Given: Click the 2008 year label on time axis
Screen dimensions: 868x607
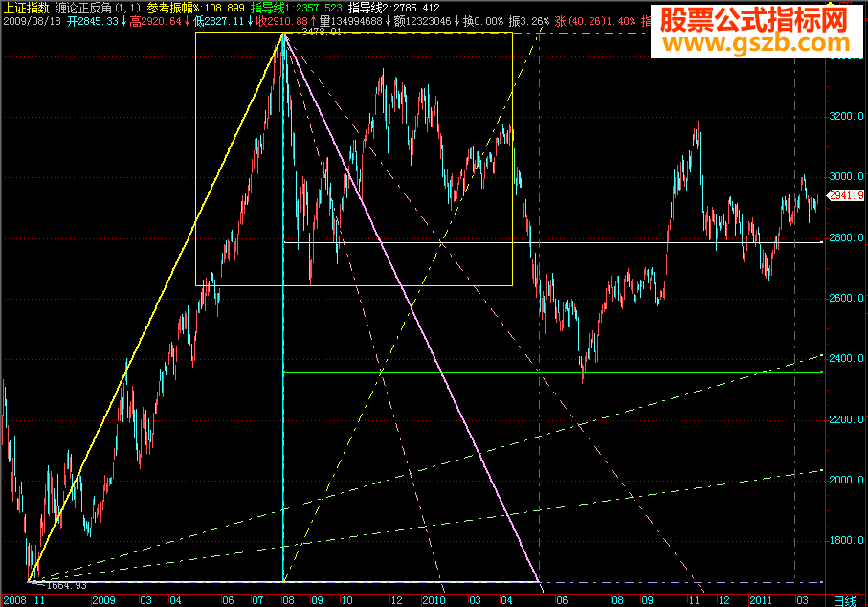Looking at the screenshot, I should [15, 600].
